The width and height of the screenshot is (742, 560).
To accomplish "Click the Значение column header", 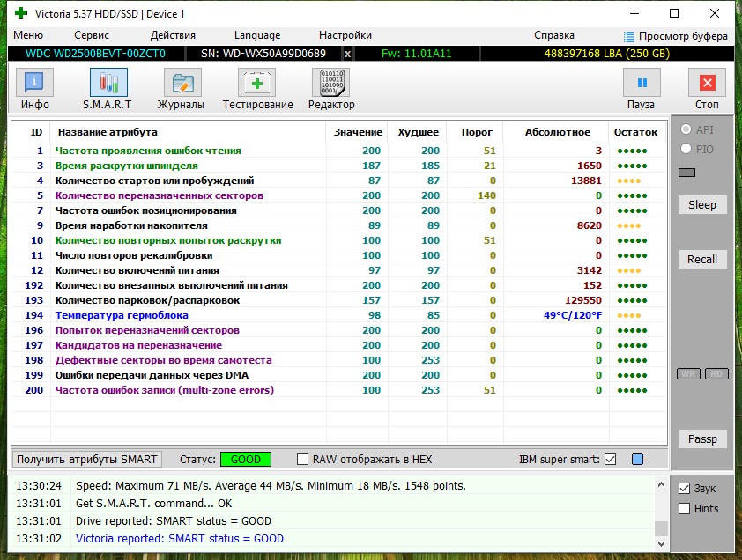I will 357,132.
